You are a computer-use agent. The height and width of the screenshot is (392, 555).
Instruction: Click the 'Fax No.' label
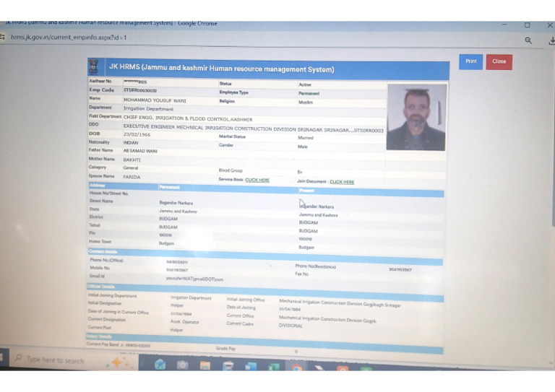pos(302,274)
